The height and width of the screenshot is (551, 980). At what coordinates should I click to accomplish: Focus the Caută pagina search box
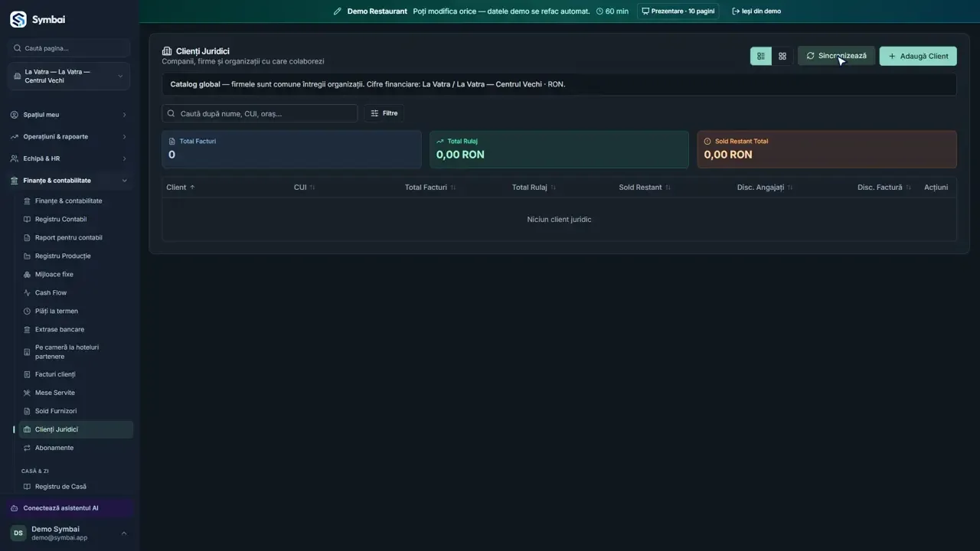(69, 48)
